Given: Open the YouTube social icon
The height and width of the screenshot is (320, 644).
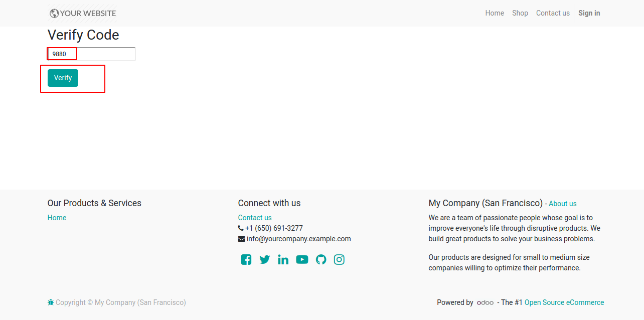Looking at the screenshot, I should pos(302,259).
